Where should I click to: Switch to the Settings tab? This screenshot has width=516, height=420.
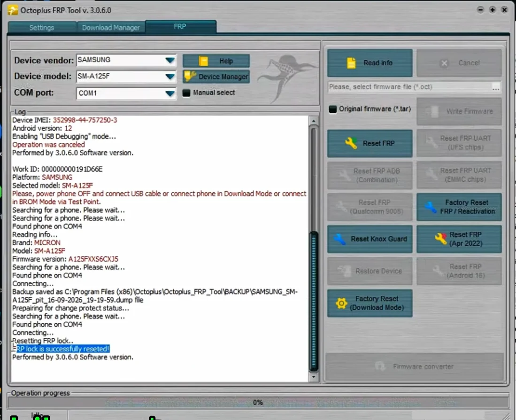click(41, 28)
